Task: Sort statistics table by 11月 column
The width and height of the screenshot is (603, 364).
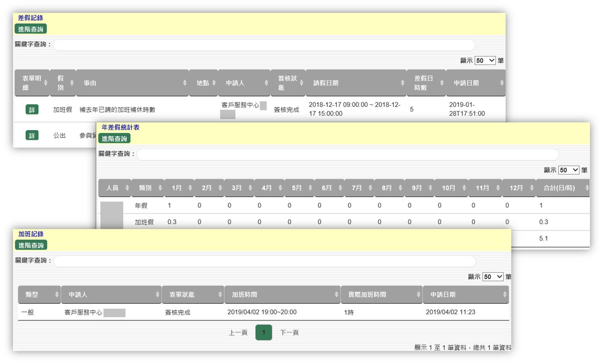Action: 485,188
